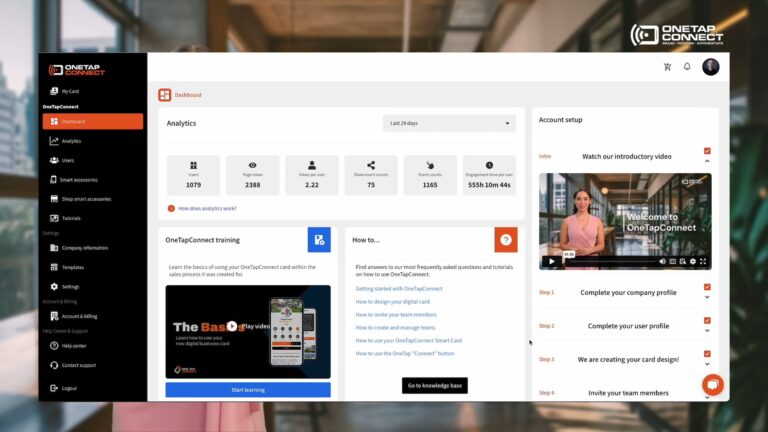Enter fullscreen on introductory video
The image size is (768, 432).
[704, 261]
